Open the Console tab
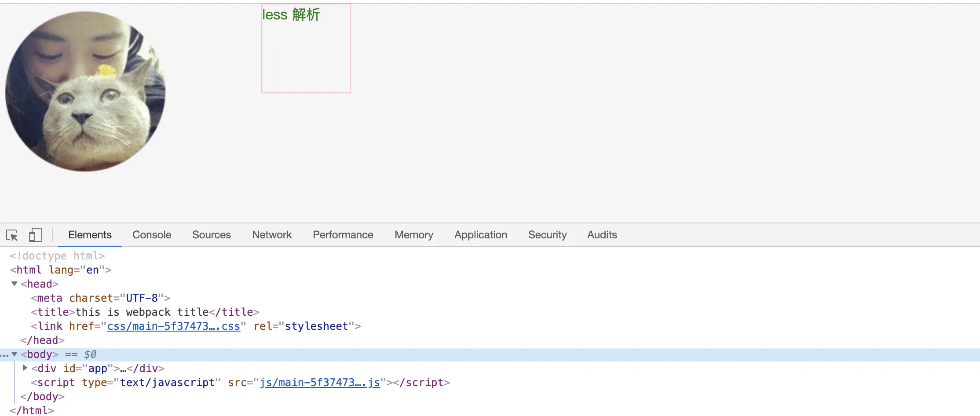Viewport: 980px width, 416px height. click(x=152, y=235)
